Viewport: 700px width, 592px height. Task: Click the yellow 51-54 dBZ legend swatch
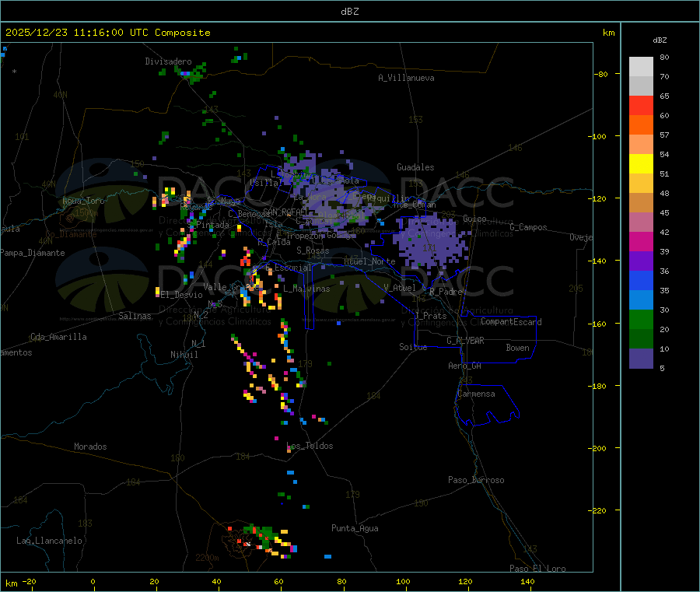coord(641,164)
